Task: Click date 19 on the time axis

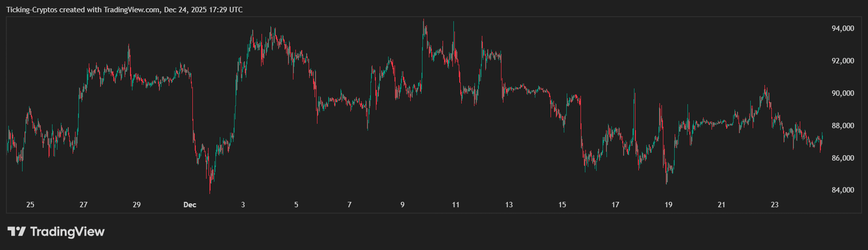Action: [668, 205]
